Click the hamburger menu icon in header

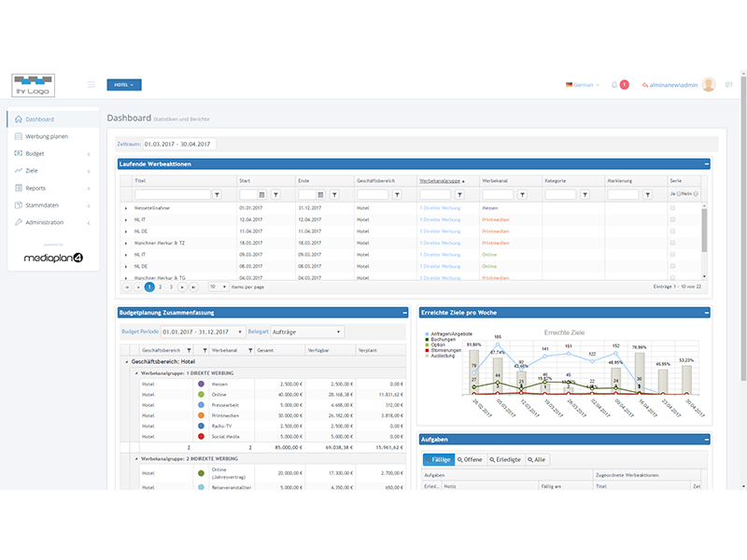[x=92, y=85]
